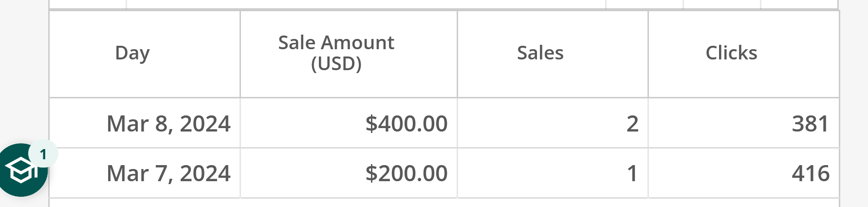Screen dimensions: 868x207
Task: Sort by the Clicks column header
Action: [x=732, y=53]
